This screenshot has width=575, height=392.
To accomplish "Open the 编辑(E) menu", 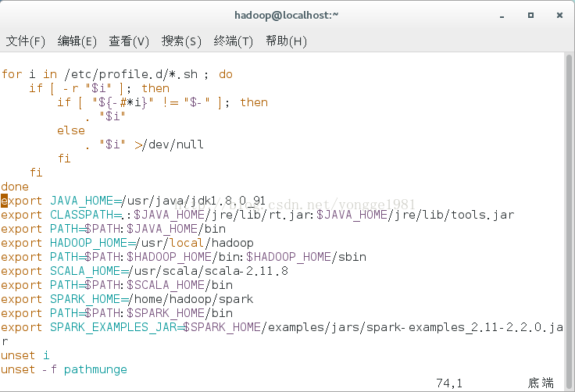I will click(x=77, y=41).
